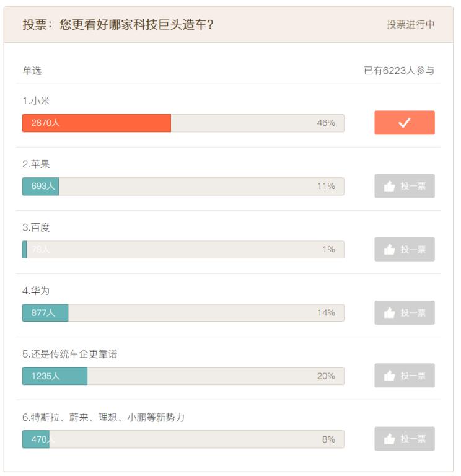The height and width of the screenshot is (476, 461).
Task: Click thumbs-up icon for 百度
Action: 389,249
